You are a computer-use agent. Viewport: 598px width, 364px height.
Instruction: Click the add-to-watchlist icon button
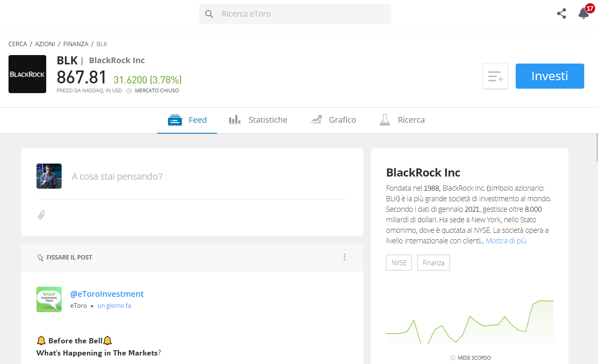[495, 76]
